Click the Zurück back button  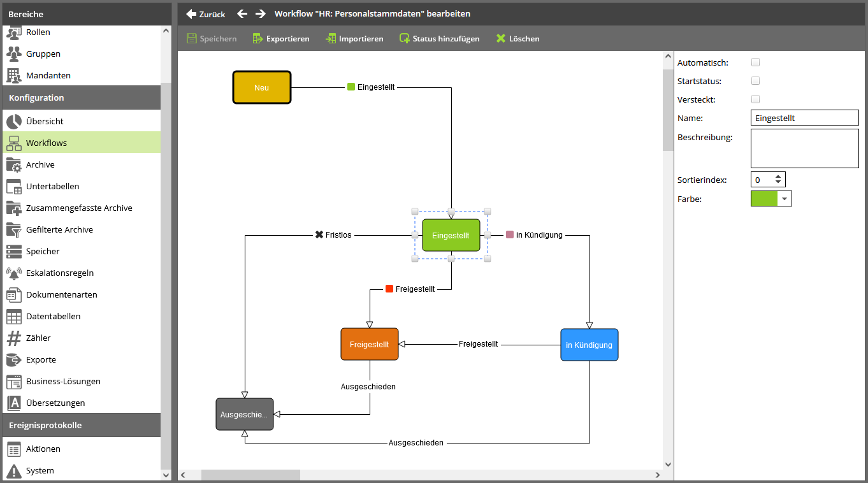(x=206, y=14)
